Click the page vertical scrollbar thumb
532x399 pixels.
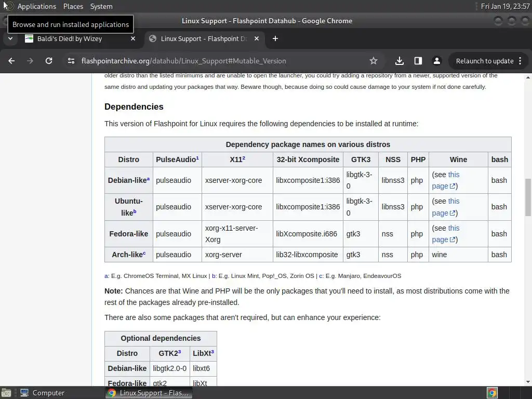[x=528, y=197]
